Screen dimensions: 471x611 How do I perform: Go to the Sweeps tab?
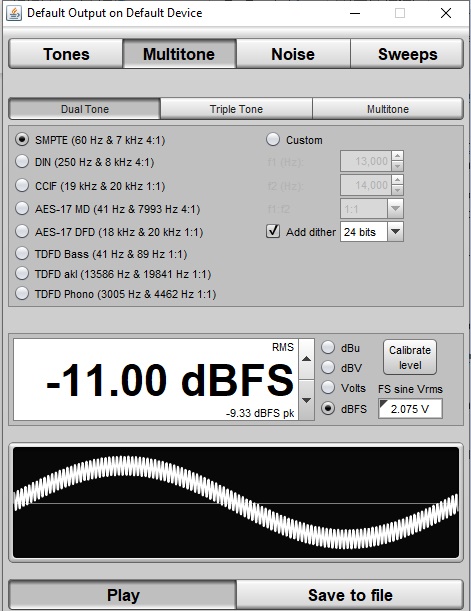coord(407,54)
